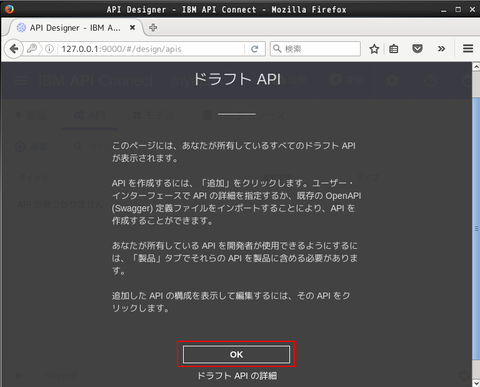Open the bookmarks list icon
This screenshot has height=387, width=480.
click(394, 49)
